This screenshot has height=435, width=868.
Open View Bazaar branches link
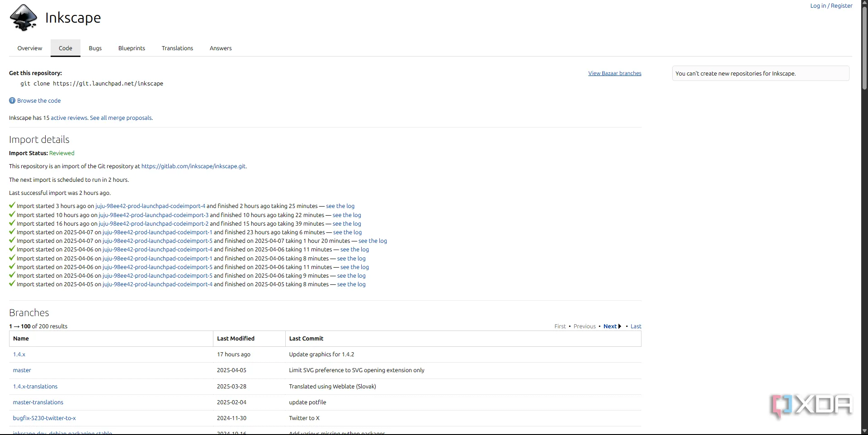click(614, 73)
